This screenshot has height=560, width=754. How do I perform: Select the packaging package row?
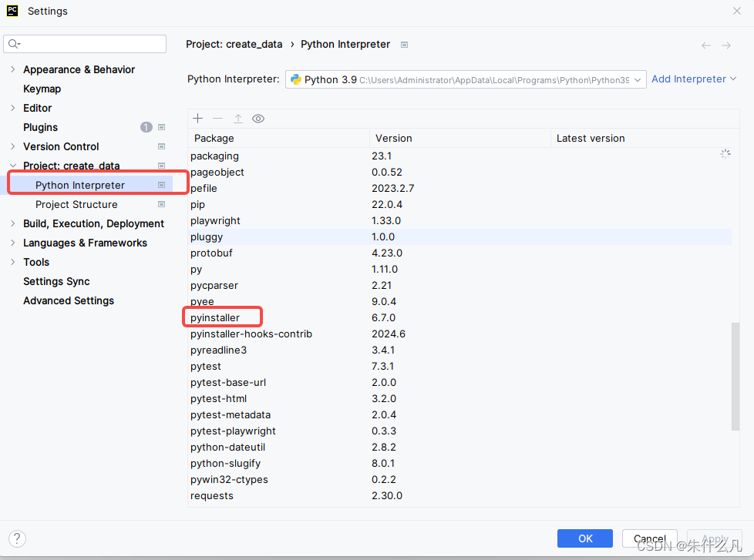pyautogui.click(x=459, y=156)
